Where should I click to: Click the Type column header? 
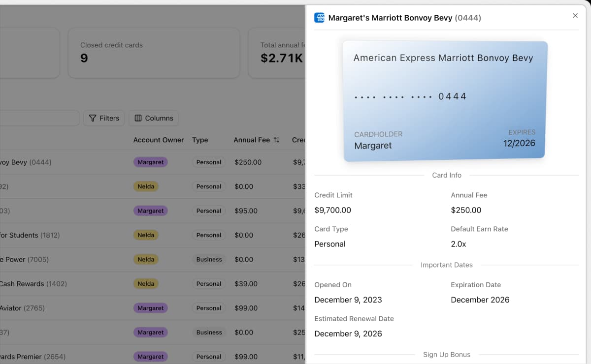coord(200,140)
